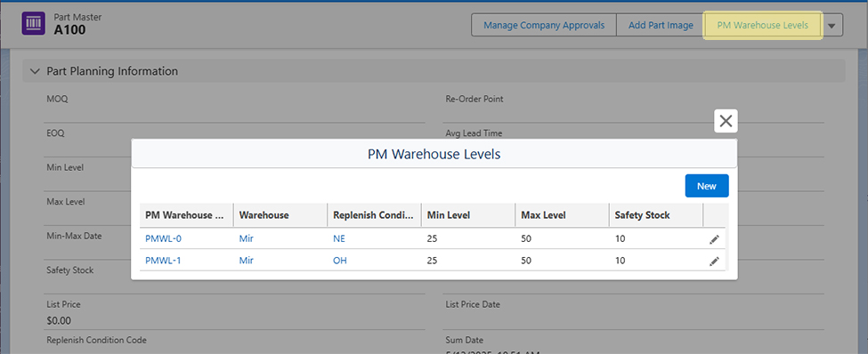This screenshot has height=354, width=868.
Task: Select Safety Stock value 10 in PMWL-1 row
Action: coord(620,261)
